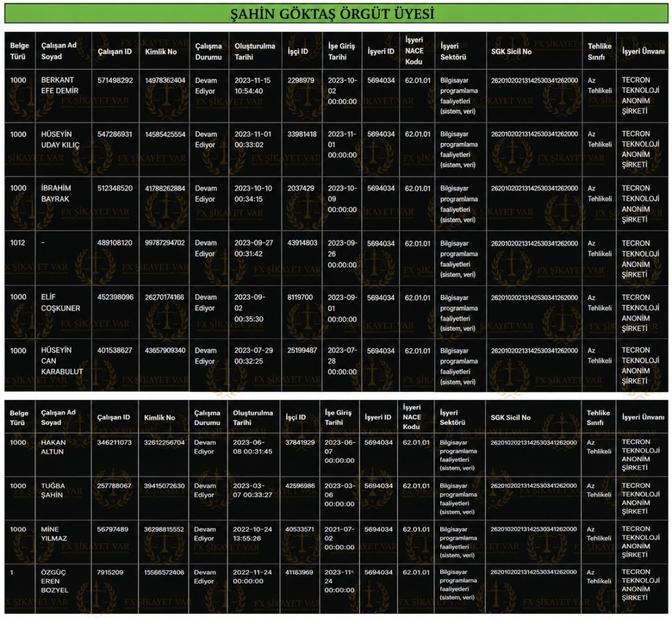Click Kimlik No 15566572406
The height and width of the screenshot is (618, 672).
164,572
